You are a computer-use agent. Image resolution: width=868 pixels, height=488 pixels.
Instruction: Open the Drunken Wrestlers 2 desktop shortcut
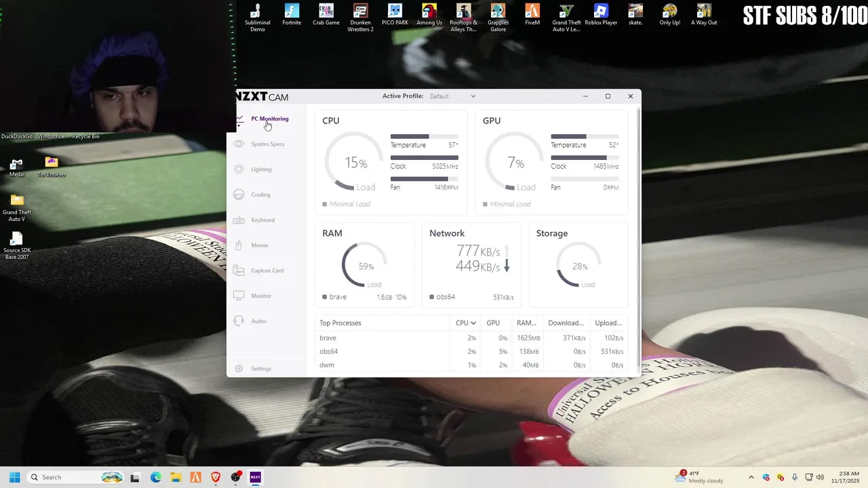point(361,18)
